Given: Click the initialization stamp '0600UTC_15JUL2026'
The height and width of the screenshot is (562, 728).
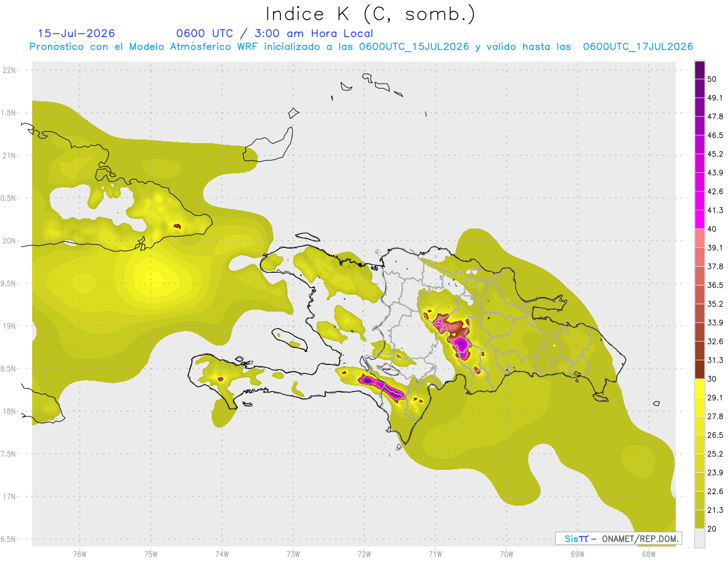Looking at the screenshot, I should (414, 47).
